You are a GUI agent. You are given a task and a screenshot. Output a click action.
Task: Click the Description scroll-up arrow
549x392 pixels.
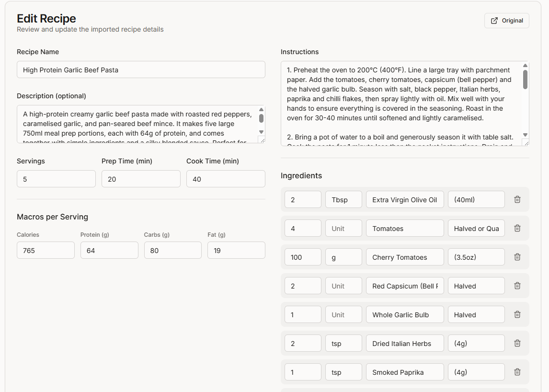261,110
